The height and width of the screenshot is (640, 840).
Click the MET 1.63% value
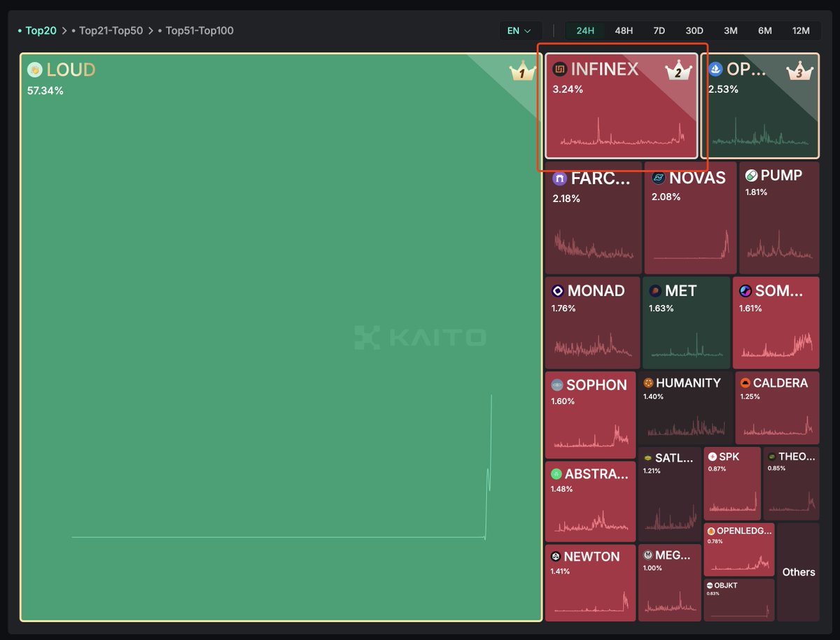tap(661, 308)
